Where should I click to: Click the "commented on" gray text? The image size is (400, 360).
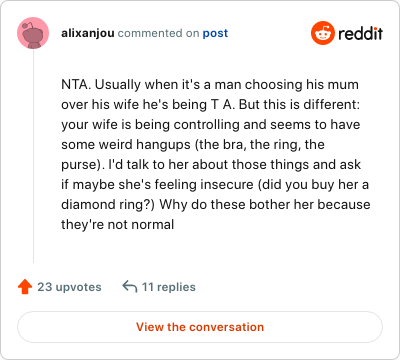tap(158, 33)
